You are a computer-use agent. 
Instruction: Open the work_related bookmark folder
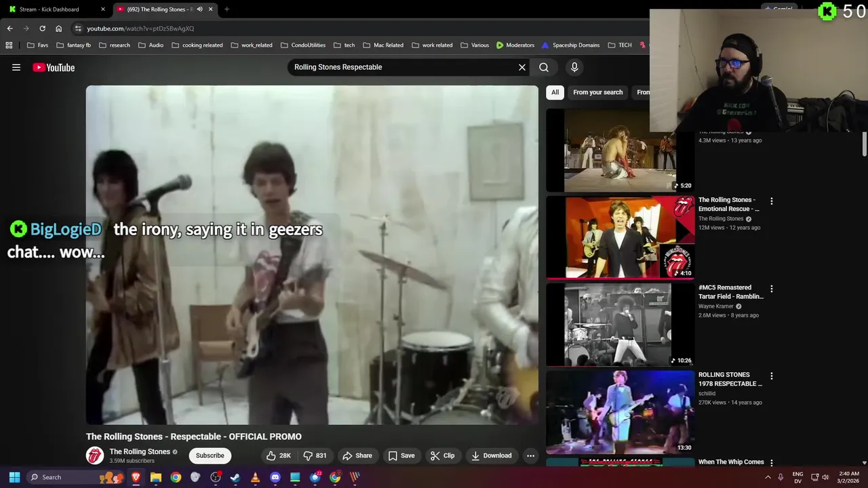coord(252,45)
